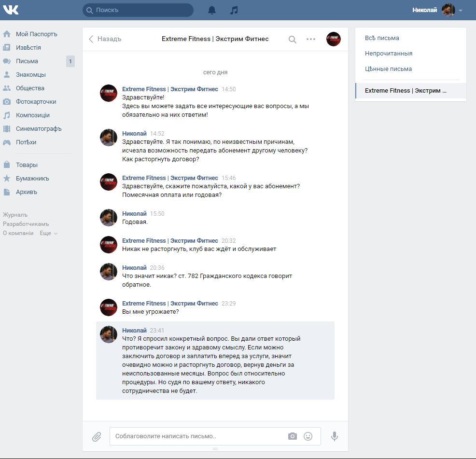Image resolution: width=476 pixels, height=459 pixels.
Task: Open the Журналъ footer link
Action: (15, 215)
